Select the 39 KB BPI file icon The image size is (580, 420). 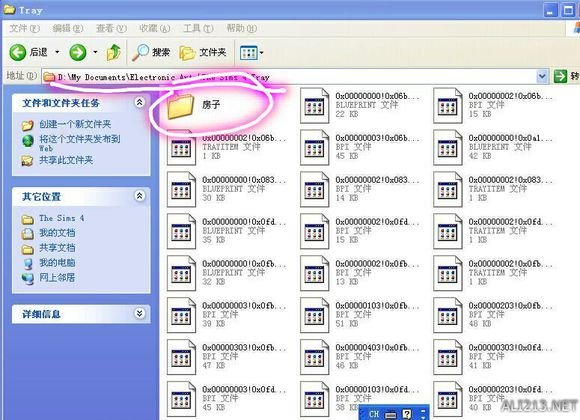click(181, 315)
